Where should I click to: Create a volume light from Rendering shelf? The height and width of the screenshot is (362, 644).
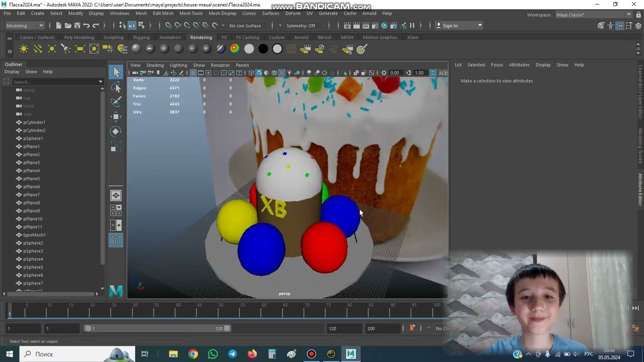[x=94, y=49]
